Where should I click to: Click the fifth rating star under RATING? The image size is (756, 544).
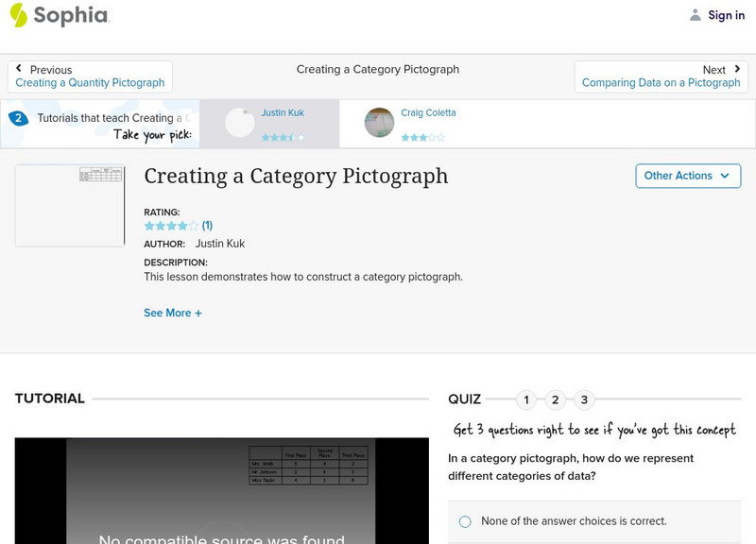click(x=192, y=226)
